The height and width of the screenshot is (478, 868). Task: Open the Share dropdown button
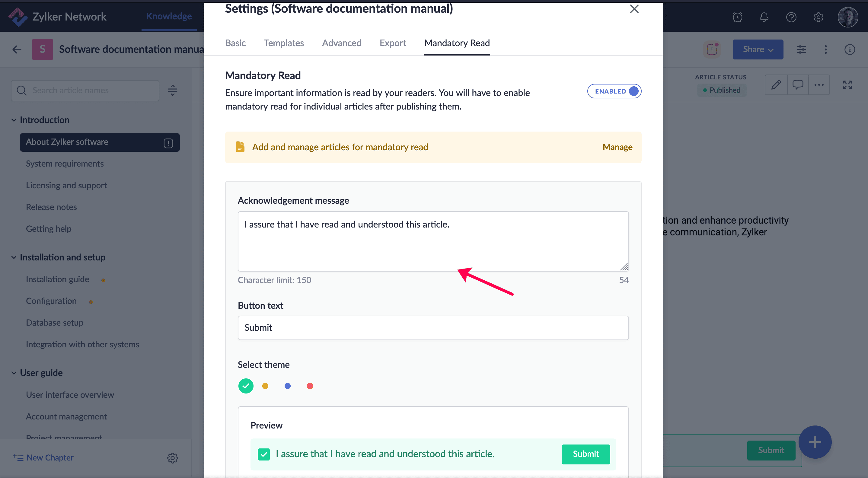(x=758, y=49)
